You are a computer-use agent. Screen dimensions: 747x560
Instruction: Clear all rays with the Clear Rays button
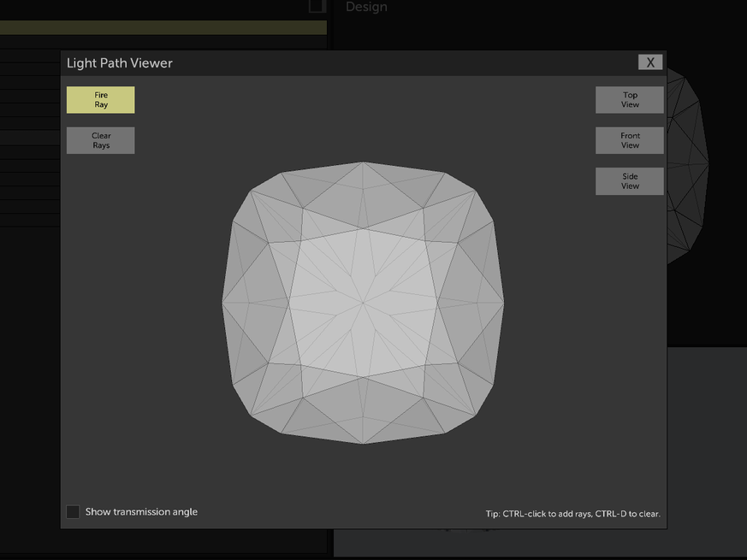coord(100,140)
